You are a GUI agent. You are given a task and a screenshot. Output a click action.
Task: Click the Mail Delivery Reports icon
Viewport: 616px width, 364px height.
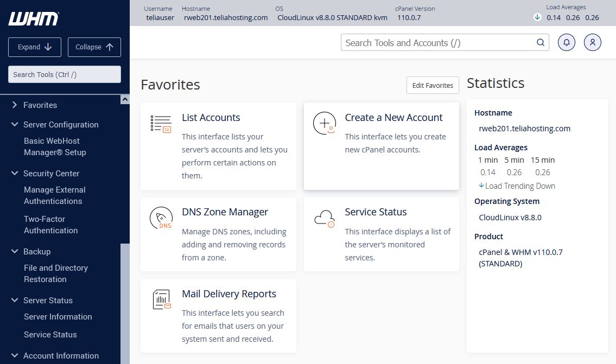coord(162,299)
